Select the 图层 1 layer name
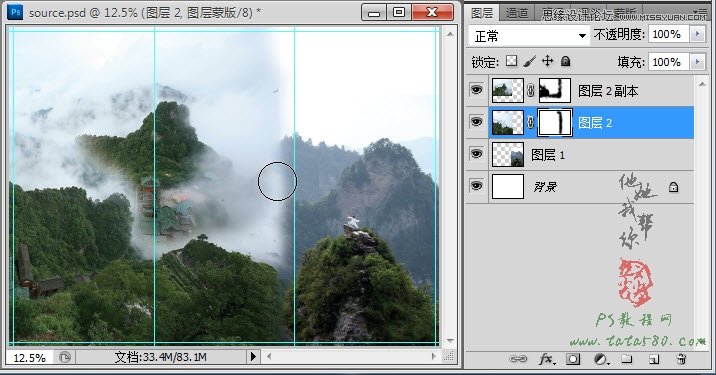This screenshot has height=375, width=716. click(548, 155)
